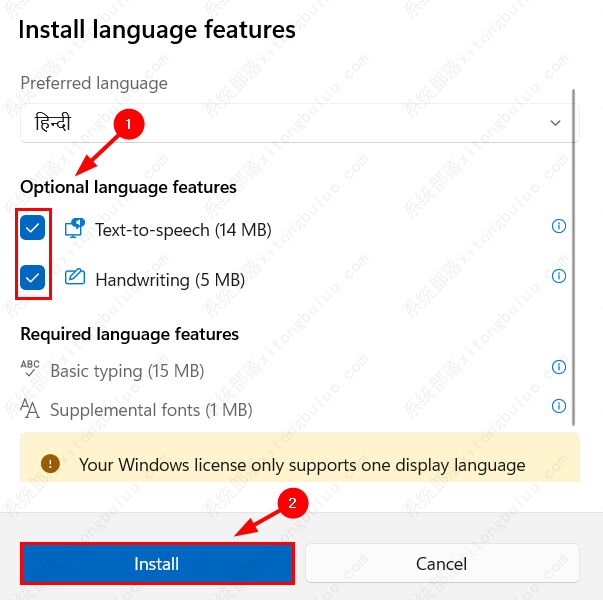Show info for Handwriting feature
603x600 pixels.
(x=559, y=276)
